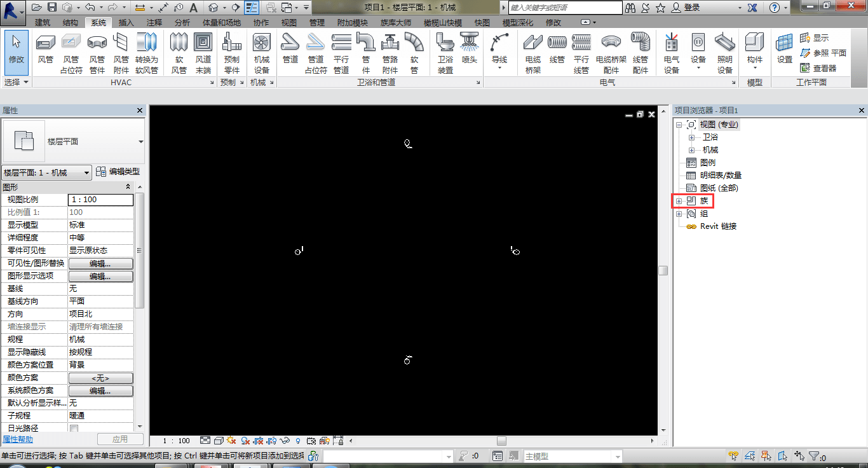Expand the 机械 node in project browser

691,150
